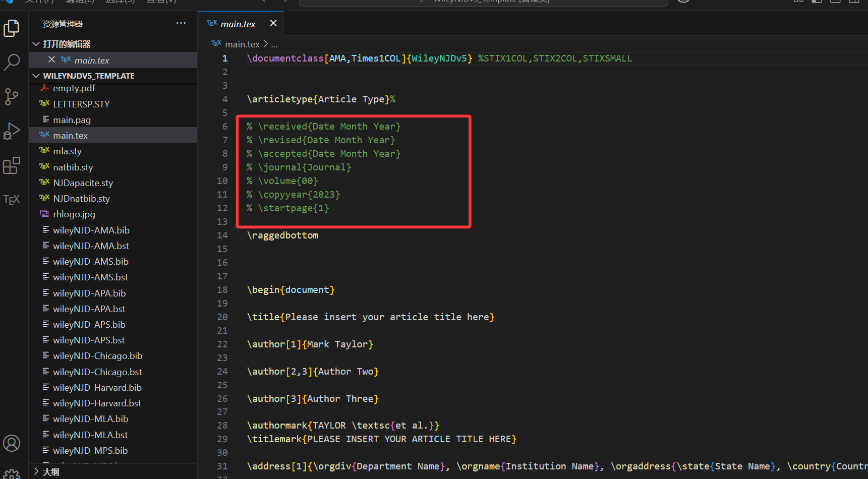Viewport: 868px width, 479px height.
Task: Collapse the open editors section
Action: 36,44
